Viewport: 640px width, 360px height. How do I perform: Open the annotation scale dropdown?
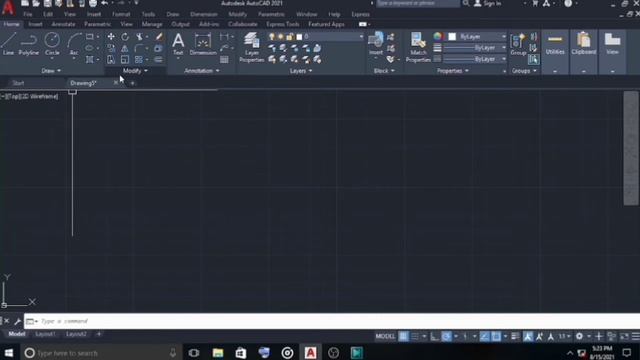[565, 336]
